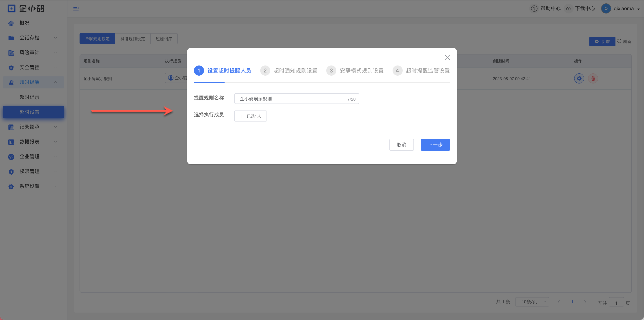
Task: Click step 2 circle in the wizard
Action: click(x=265, y=71)
